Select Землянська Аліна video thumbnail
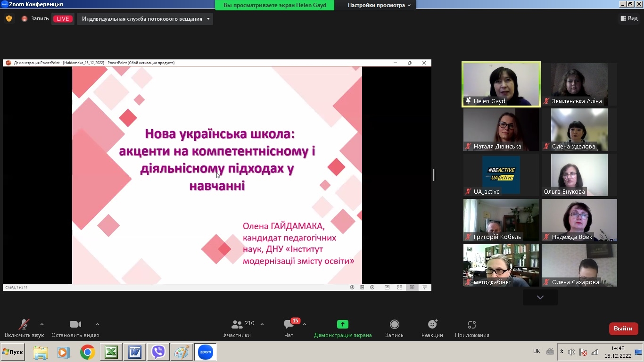Viewport: 644px width, 362px height. 579,84
